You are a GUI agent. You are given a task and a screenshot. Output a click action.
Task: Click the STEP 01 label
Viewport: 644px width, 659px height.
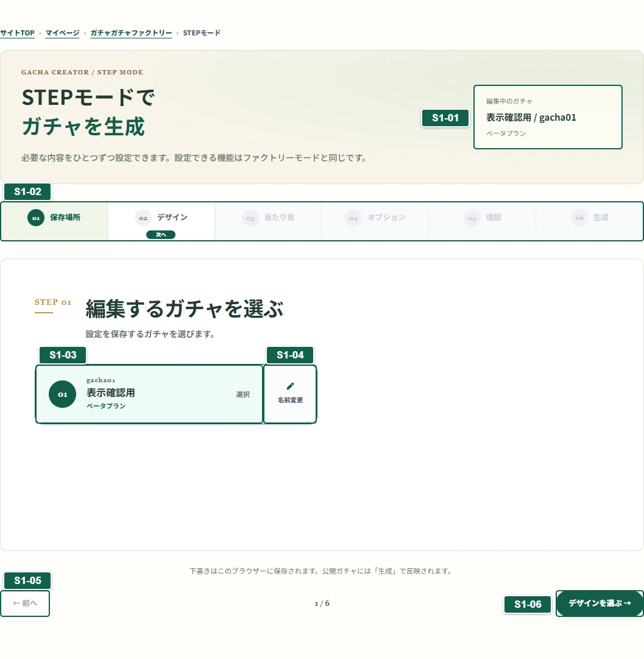(x=53, y=302)
